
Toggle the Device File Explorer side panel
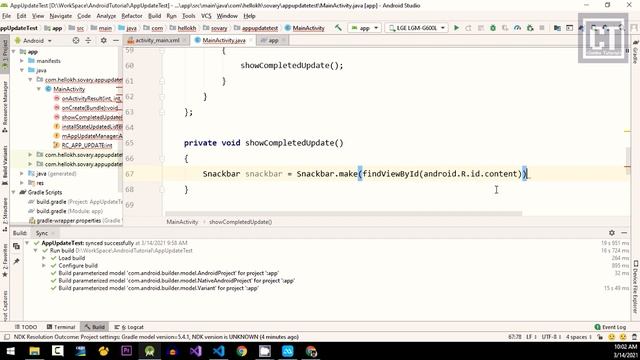pyautogui.click(x=635, y=287)
